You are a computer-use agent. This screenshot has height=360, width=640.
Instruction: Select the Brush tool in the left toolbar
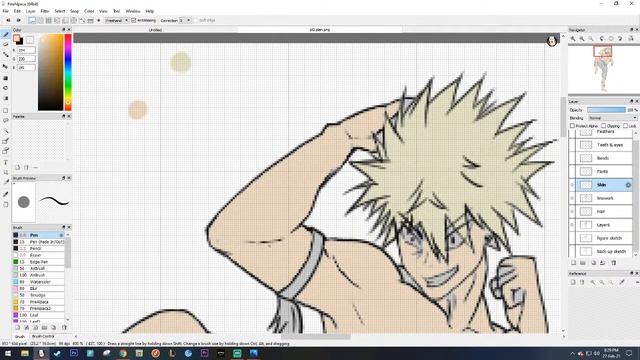point(6,35)
